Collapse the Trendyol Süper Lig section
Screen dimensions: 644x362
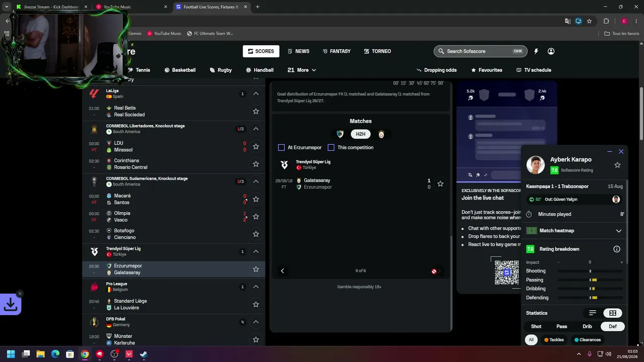pyautogui.click(x=256, y=251)
